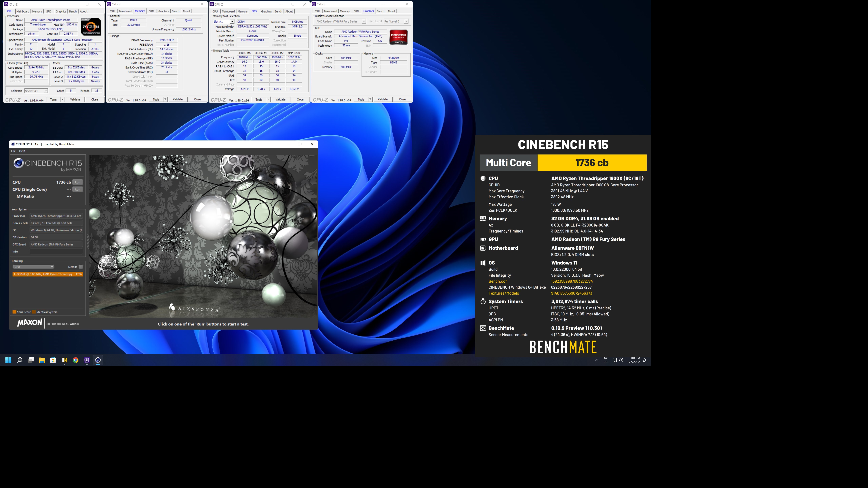
Task: Open the Tools dropdown arrow in the CPU-Z SPD window
Action: 268,99
